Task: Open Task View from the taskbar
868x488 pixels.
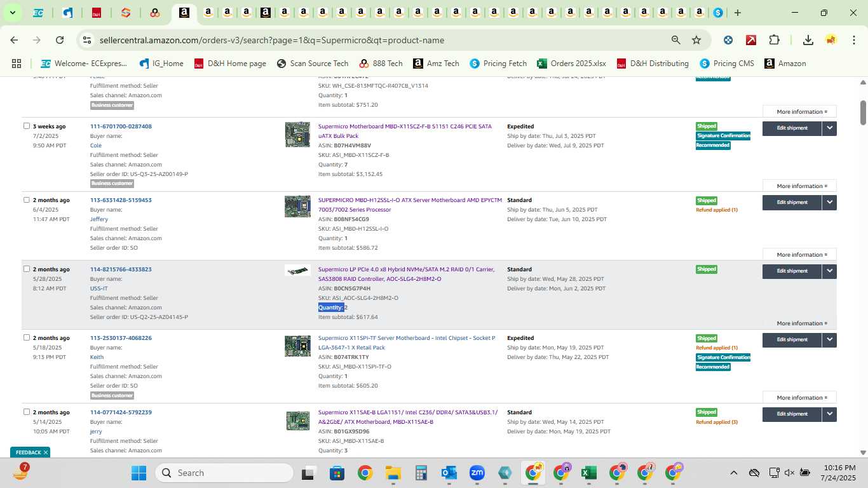Action: coord(309,473)
